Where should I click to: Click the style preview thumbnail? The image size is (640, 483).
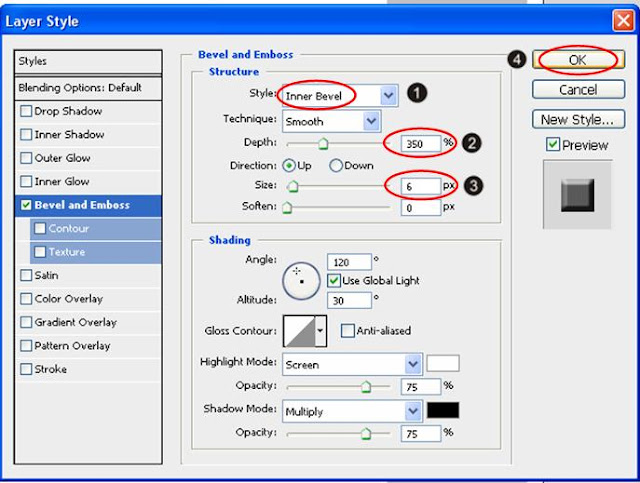tap(577, 194)
